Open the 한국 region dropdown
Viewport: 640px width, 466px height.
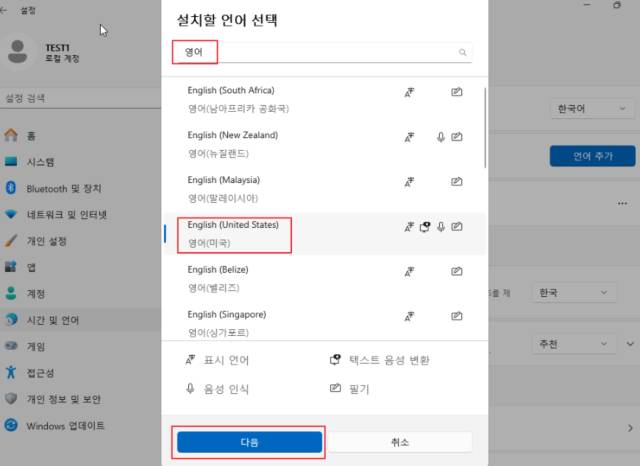tap(574, 293)
